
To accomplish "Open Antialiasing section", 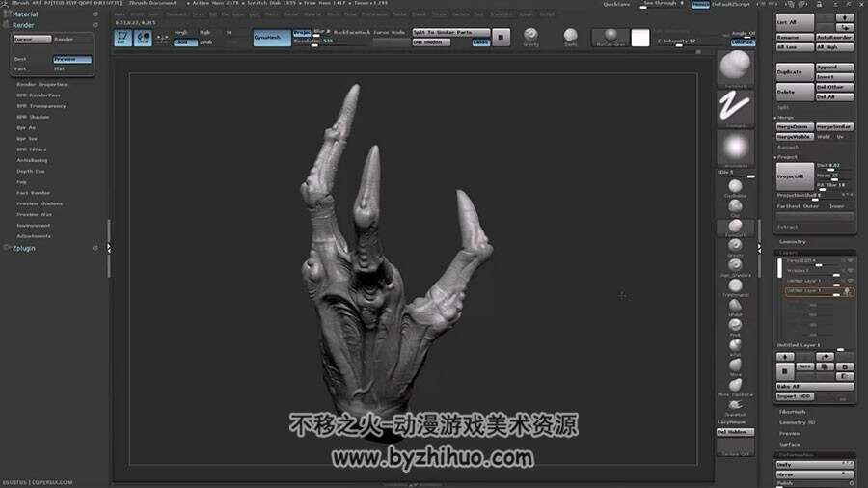I will click(32, 160).
